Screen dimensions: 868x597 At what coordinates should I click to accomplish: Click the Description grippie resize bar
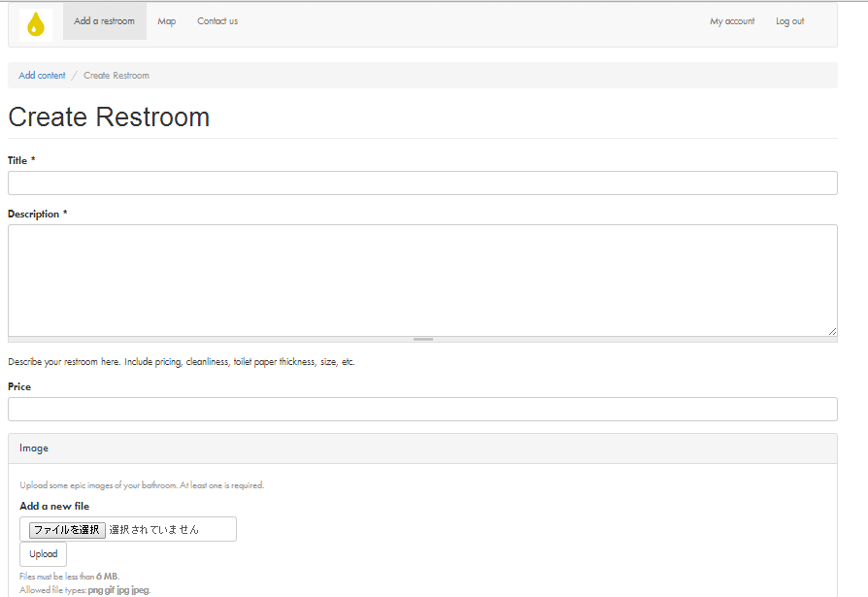[x=422, y=339]
